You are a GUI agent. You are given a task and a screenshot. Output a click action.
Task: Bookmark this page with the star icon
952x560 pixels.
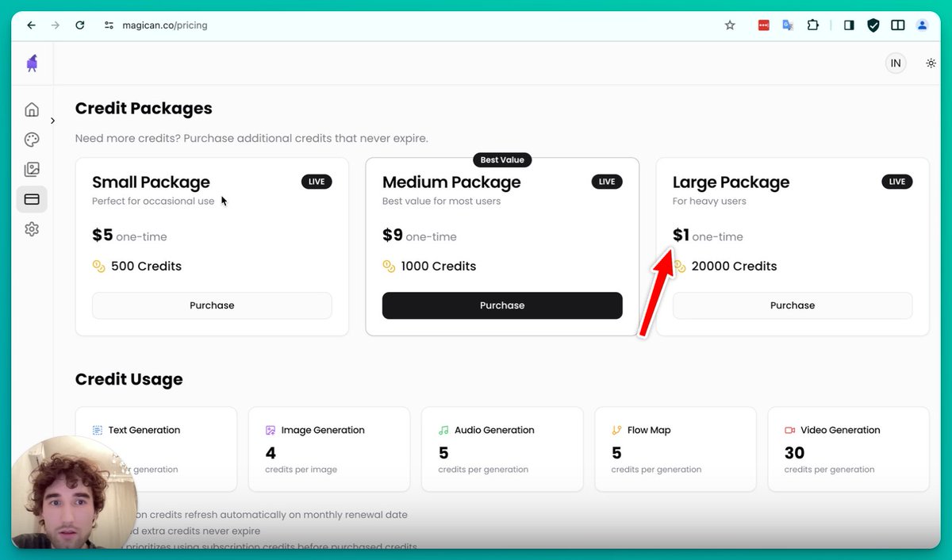[730, 25]
